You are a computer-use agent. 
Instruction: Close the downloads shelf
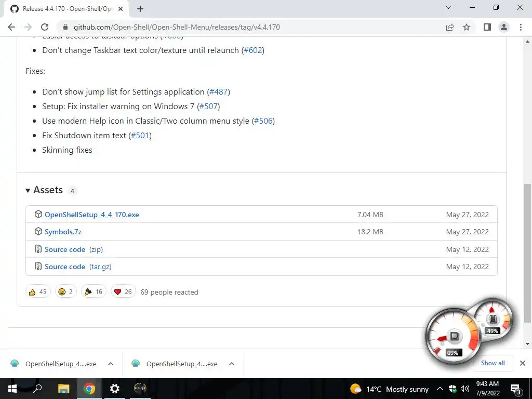[523, 363]
